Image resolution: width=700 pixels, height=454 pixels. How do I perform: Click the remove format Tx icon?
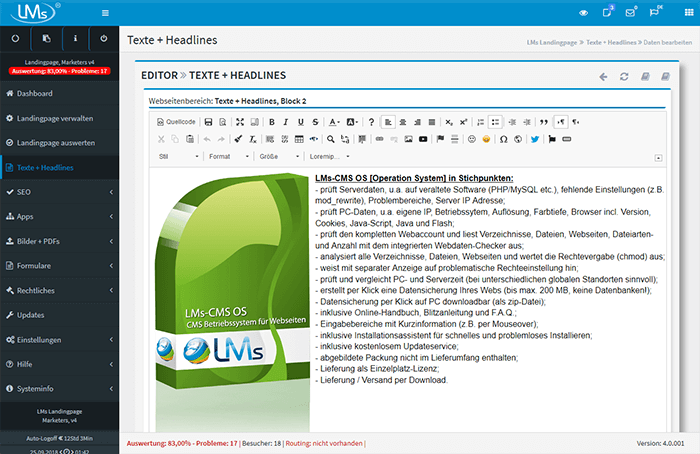click(253, 139)
